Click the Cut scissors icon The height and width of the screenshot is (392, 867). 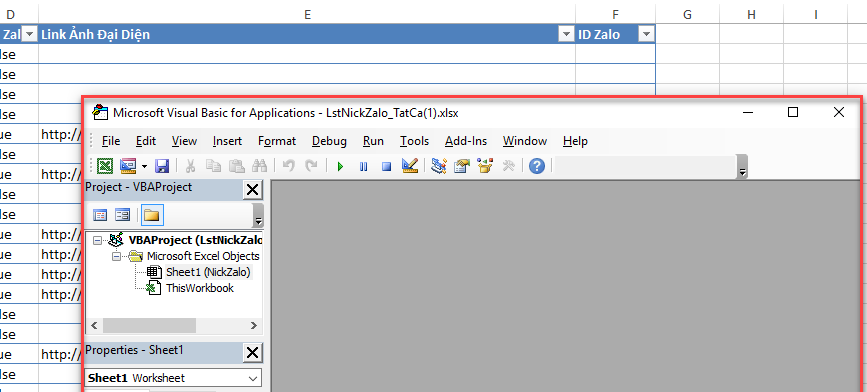point(190,166)
